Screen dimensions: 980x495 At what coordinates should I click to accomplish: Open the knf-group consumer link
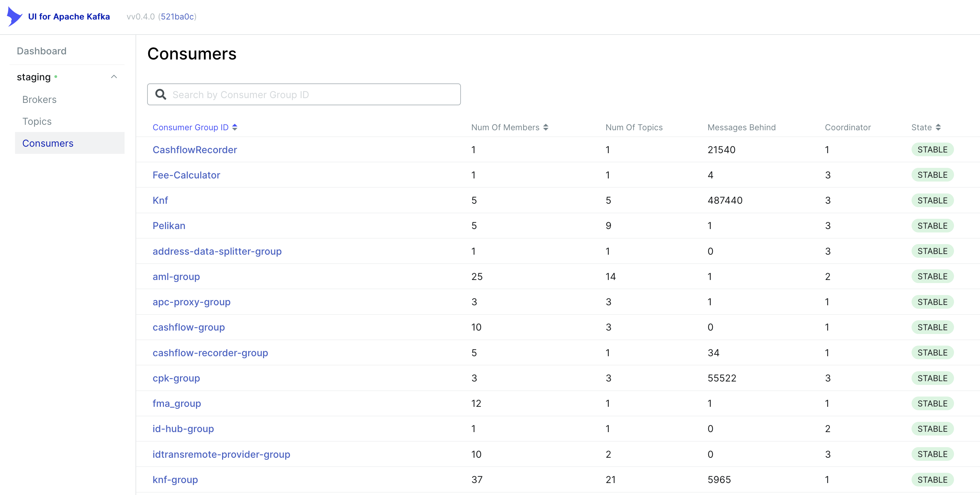175,479
